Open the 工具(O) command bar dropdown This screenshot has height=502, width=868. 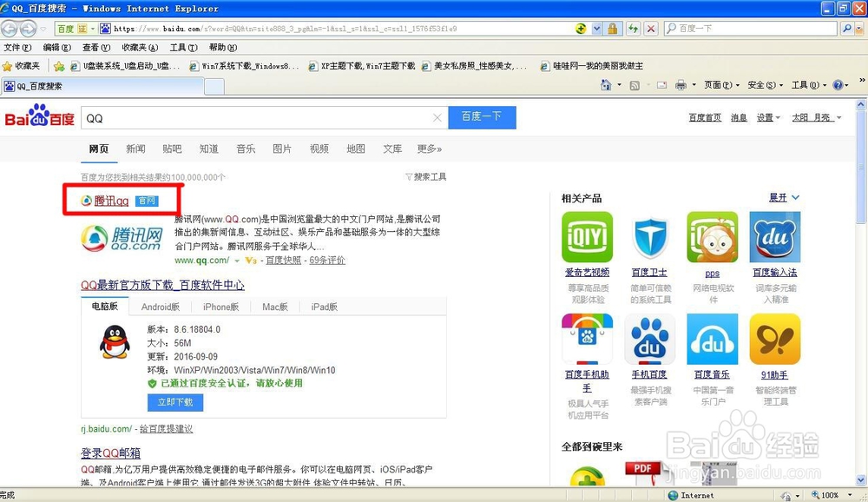[x=809, y=85]
